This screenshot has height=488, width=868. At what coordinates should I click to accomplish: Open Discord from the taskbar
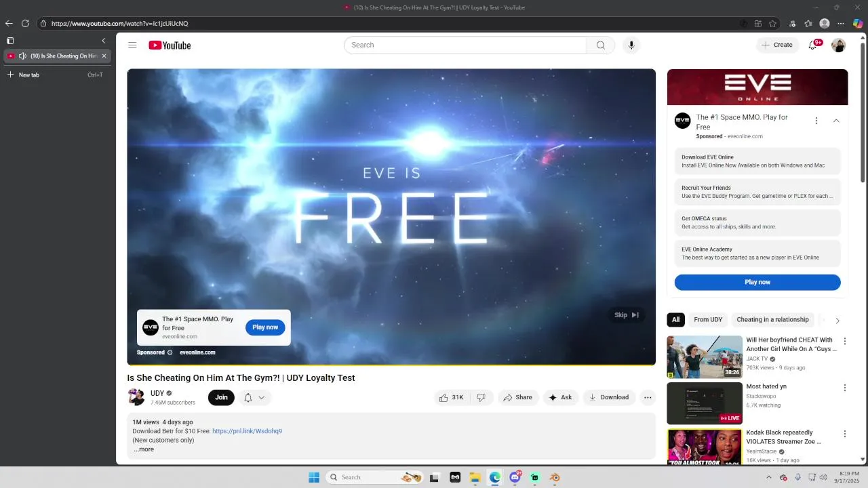515,477
